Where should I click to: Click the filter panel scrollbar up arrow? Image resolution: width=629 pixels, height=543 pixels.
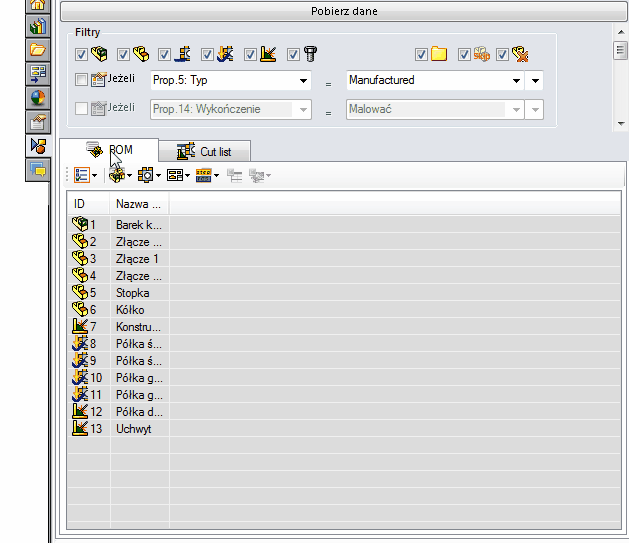coord(621,32)
